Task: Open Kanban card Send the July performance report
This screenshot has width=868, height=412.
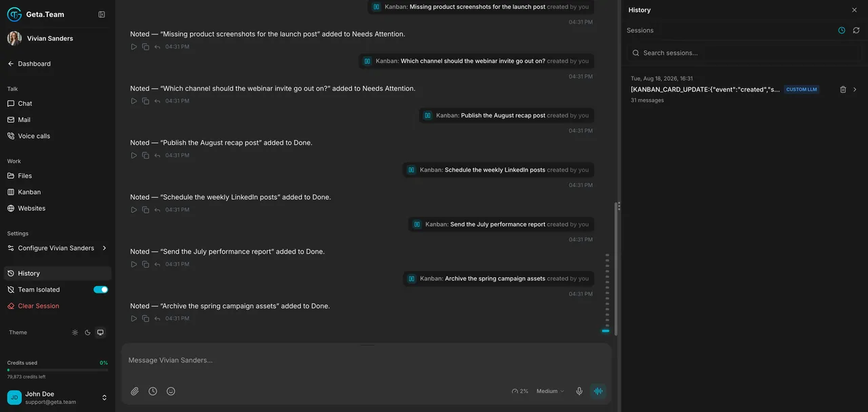Action: click(x=500, y=224)
